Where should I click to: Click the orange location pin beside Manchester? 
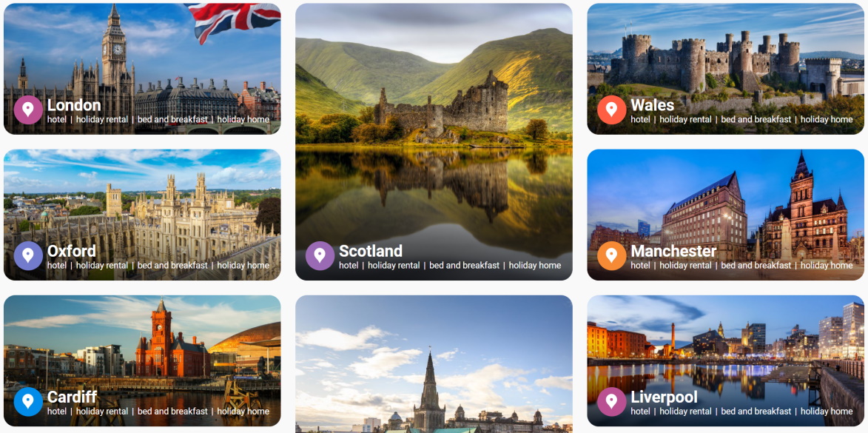point(612,256)
